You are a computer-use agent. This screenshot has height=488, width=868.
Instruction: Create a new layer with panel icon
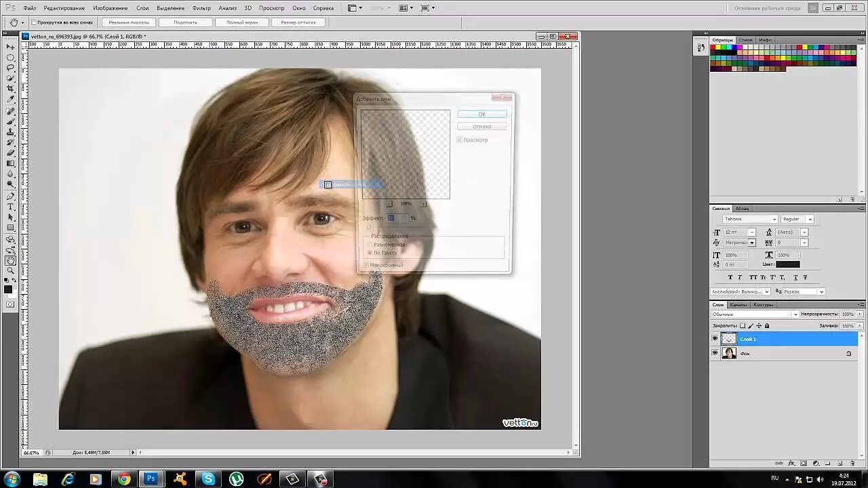(840, 464)
